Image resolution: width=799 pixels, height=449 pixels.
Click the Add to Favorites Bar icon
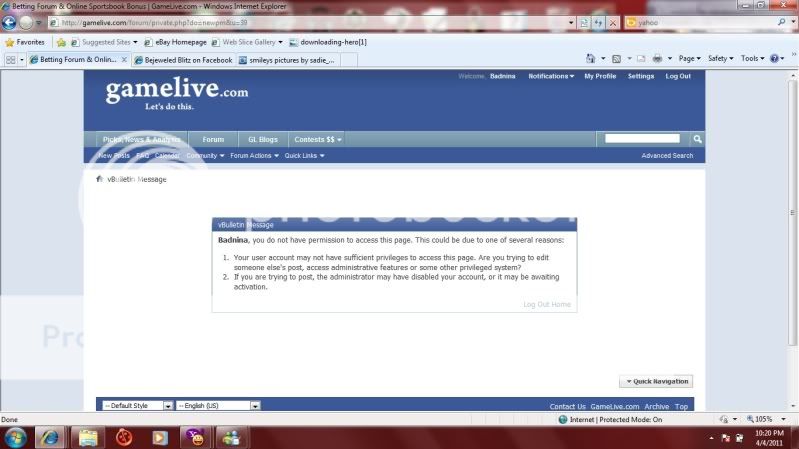pos(62,42)
